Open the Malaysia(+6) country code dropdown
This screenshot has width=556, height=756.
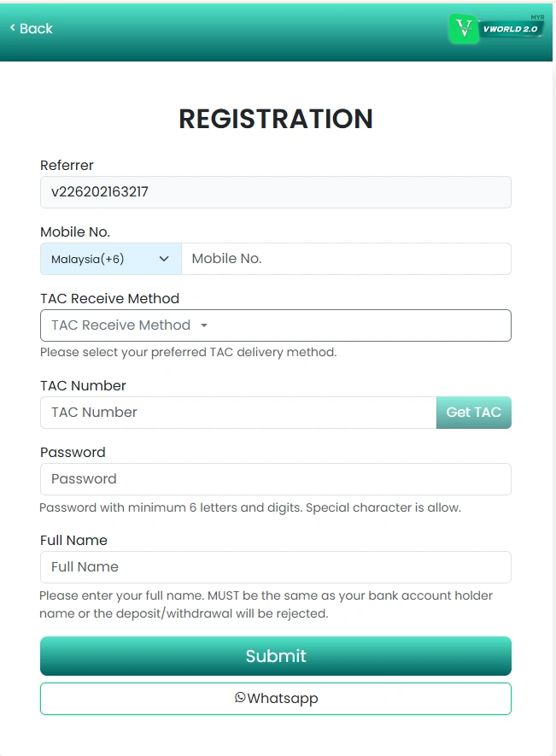110,258
